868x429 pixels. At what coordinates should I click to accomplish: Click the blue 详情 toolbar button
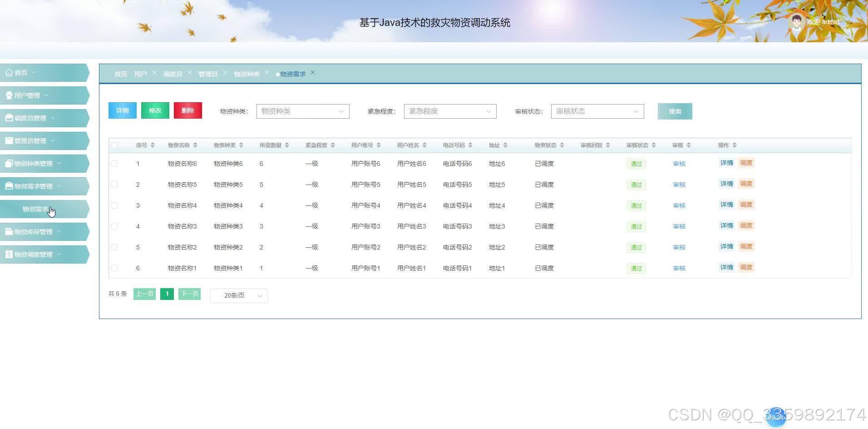point(123,110)
